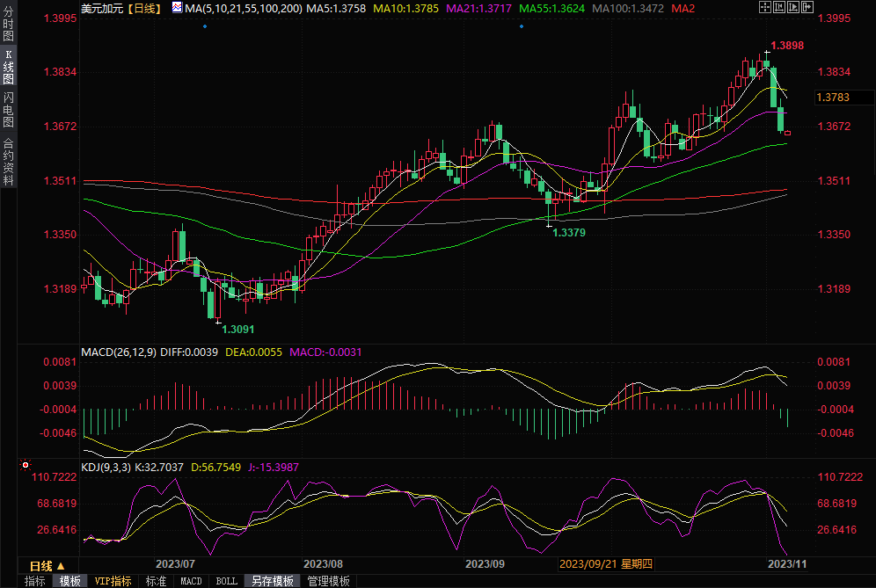Image resolution: width=876 pixels, height=588 pixels.
Task: Click the red KDJ settings icon
Action: (26, 465)
